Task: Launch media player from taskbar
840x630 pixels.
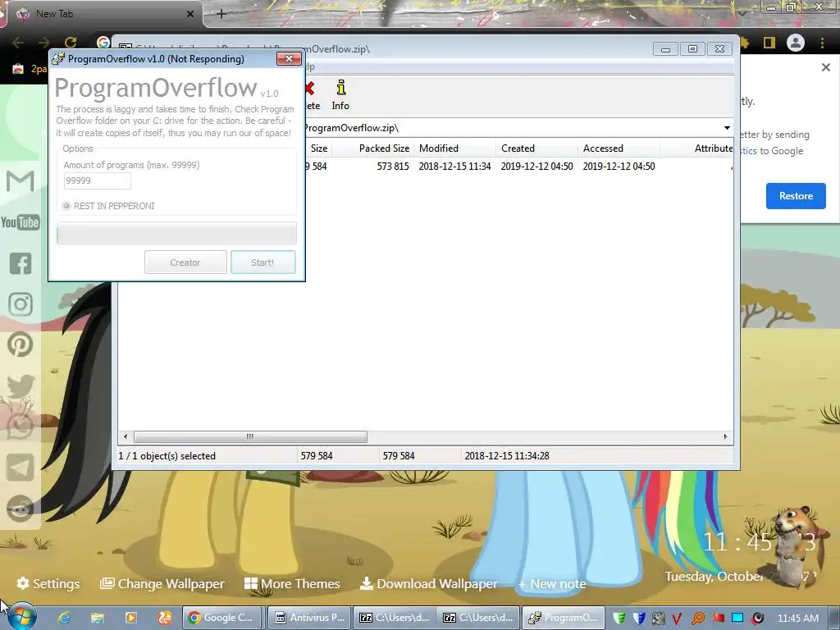Action: (x=130, y=618)
